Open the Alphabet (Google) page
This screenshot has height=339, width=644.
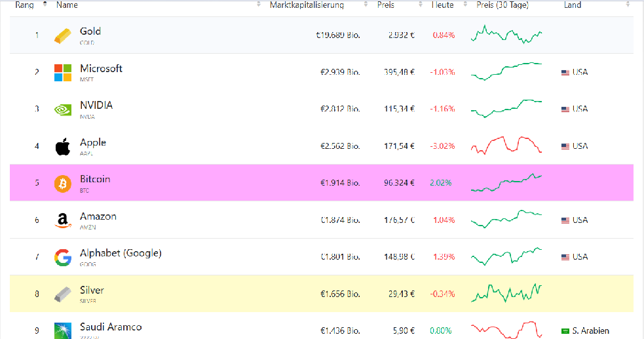(121, 253)
